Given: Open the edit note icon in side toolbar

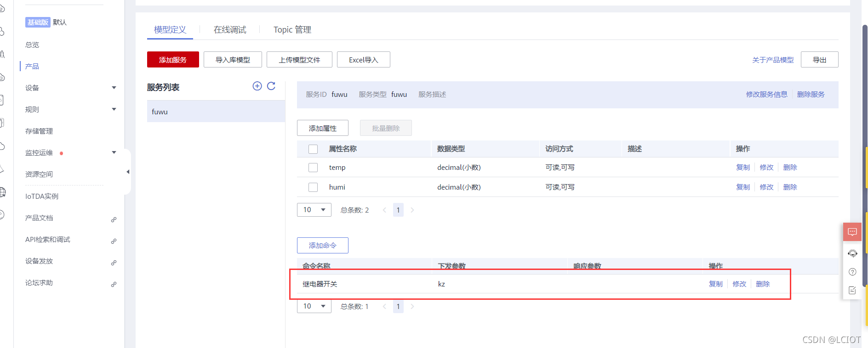Looking at the screenshot, I should pyautogui.click(x=852, y=290).
